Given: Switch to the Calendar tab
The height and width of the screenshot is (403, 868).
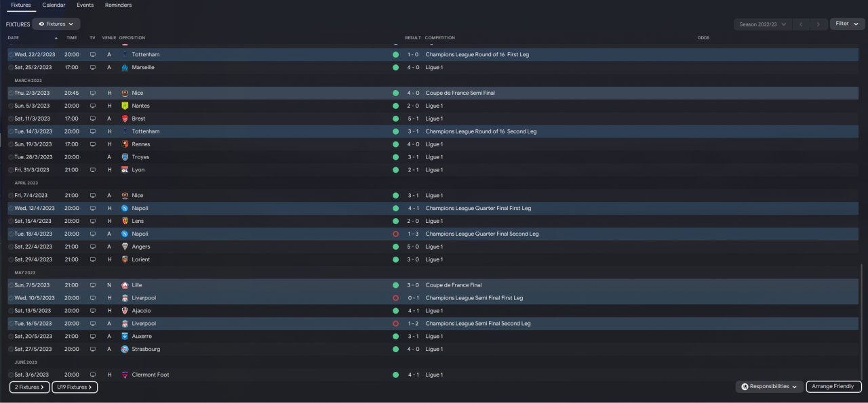Looking at the screenshot, I should [54, 5].
